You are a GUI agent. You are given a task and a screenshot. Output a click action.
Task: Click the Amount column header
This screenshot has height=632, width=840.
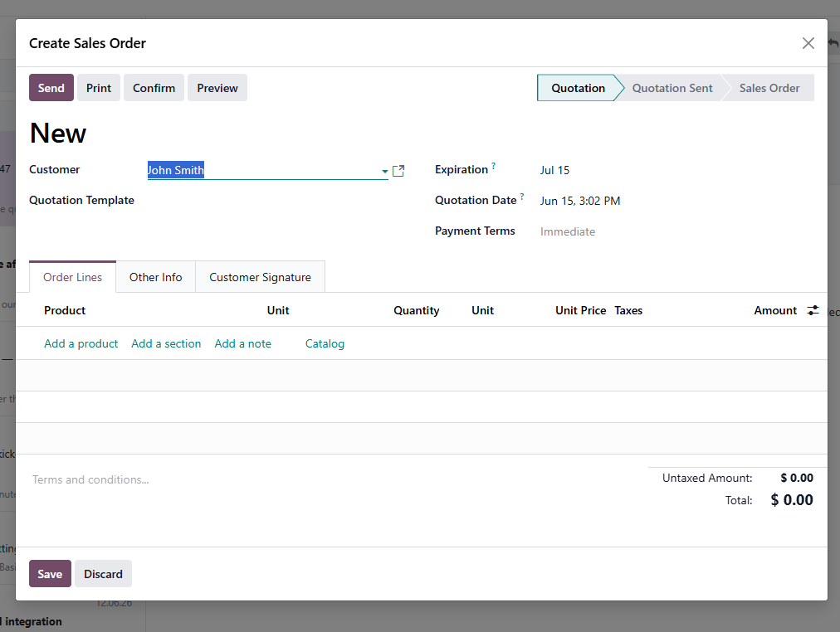point(775,310)
